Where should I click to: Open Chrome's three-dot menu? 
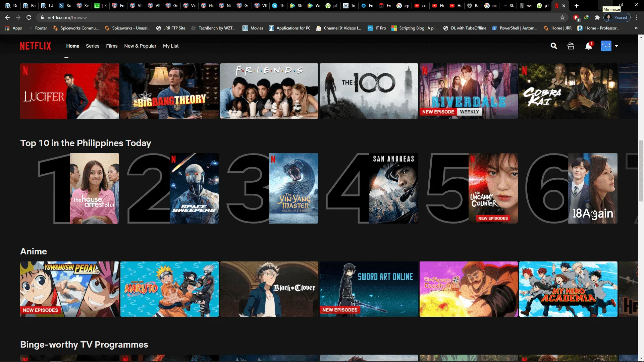pyautogui.click(x=637, y=17)
